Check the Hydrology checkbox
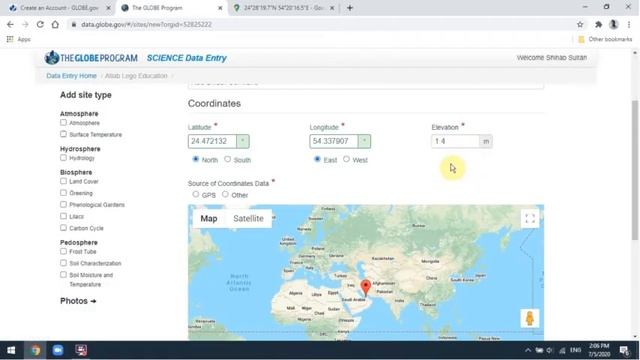The height and width of the screenshot is (360, 640). (x=63, y=158)
